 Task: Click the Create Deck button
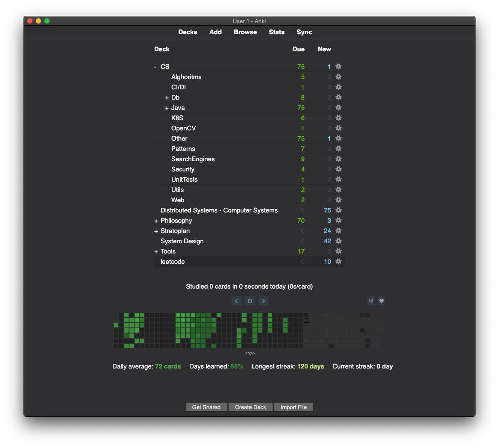pos(250,407)
